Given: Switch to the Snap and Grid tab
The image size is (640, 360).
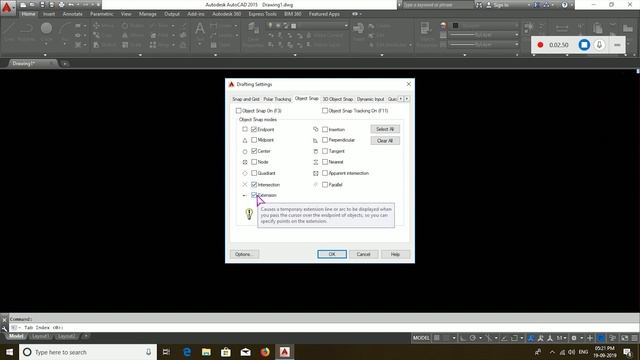Looking at the screenshot, I should [246, 99].
